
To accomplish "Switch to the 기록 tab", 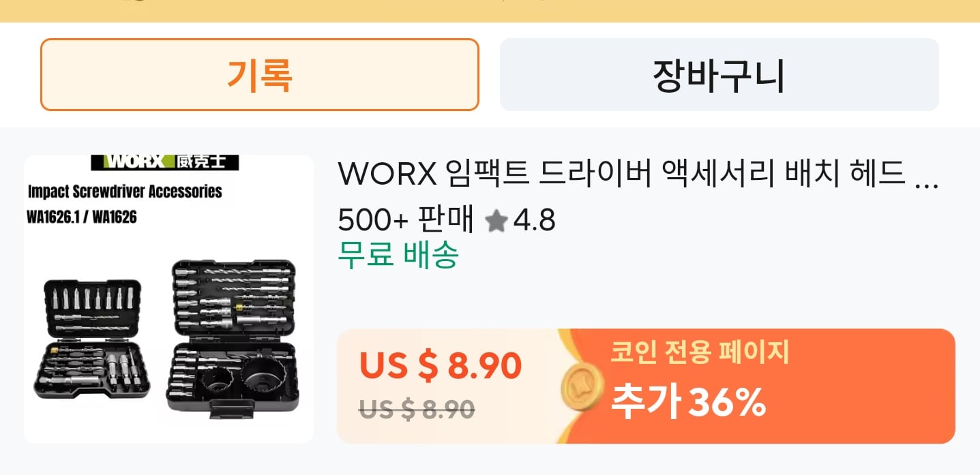I will 260,74.
